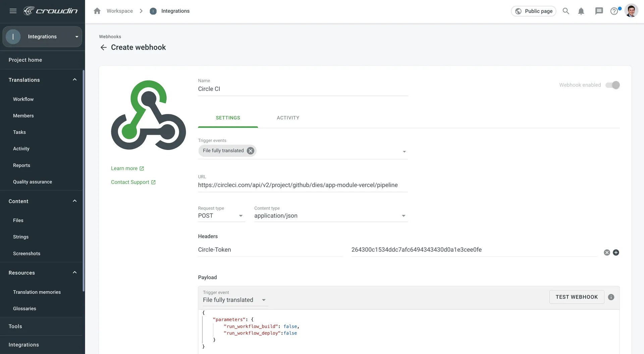
Task: Open the messages chat icon
Action: tap(599, 11)
